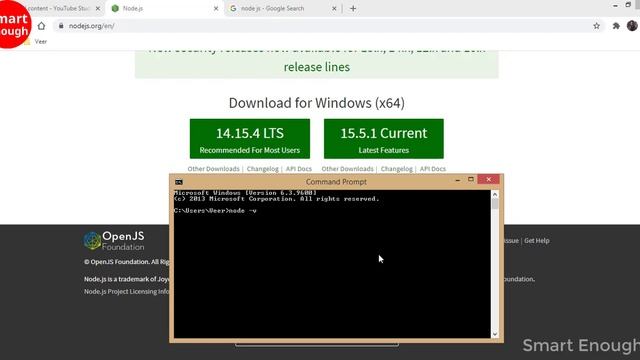640x360 pixels.
Task: Minimize the Command Prompt window
Action: (458, 180)
